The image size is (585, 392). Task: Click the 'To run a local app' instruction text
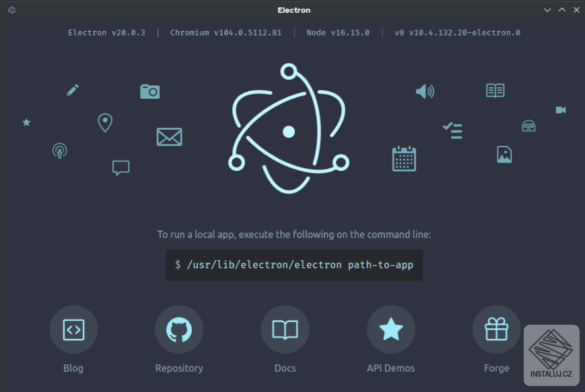coord(294,235)
